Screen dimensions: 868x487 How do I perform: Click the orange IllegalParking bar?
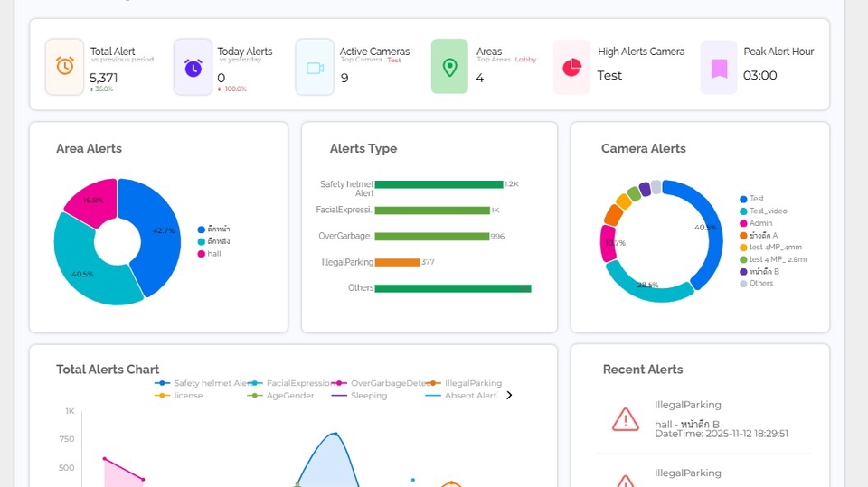pos(397,262)
